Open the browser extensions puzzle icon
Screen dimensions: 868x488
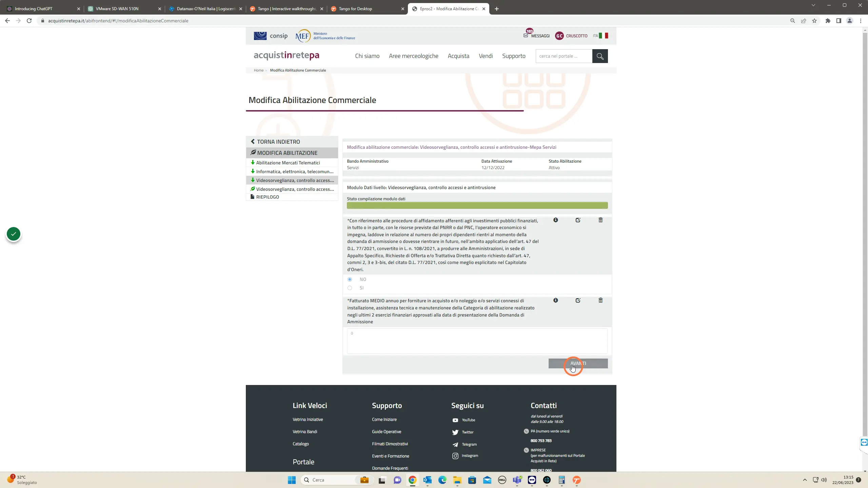828,21
